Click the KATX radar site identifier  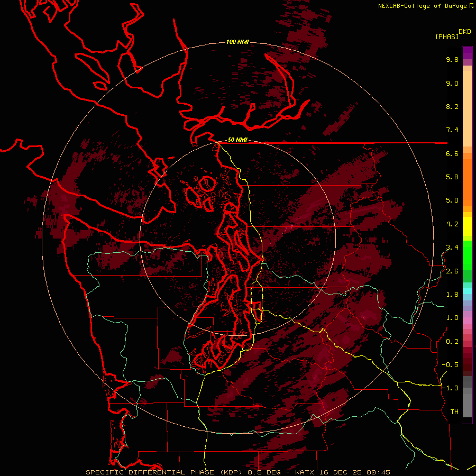tap(305, 472)
